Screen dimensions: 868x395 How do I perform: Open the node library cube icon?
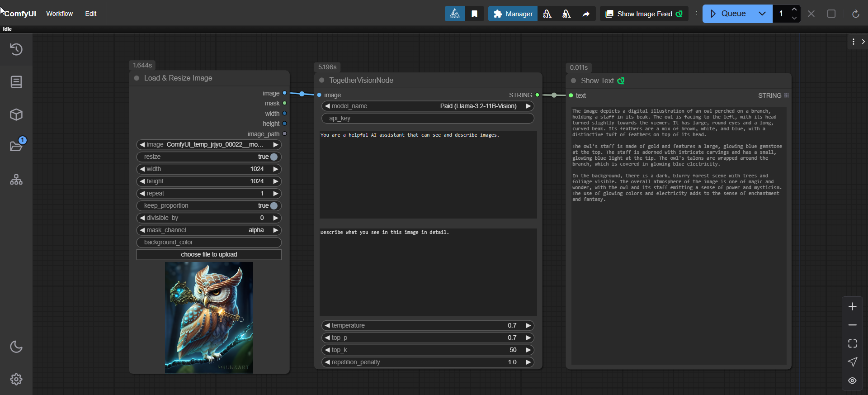16,115
